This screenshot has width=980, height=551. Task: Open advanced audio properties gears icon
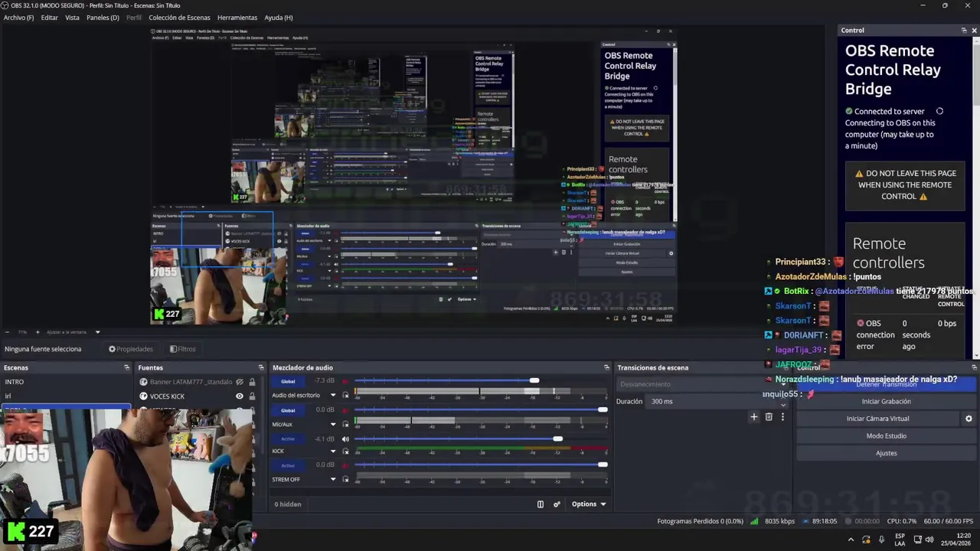tap(557, 504)
